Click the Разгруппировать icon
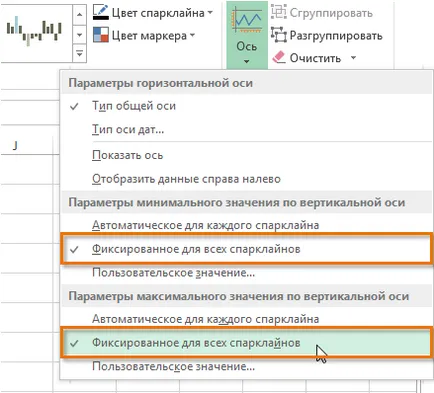The height and width of the screenshot is (393, 434). click(x=278, y=35)
